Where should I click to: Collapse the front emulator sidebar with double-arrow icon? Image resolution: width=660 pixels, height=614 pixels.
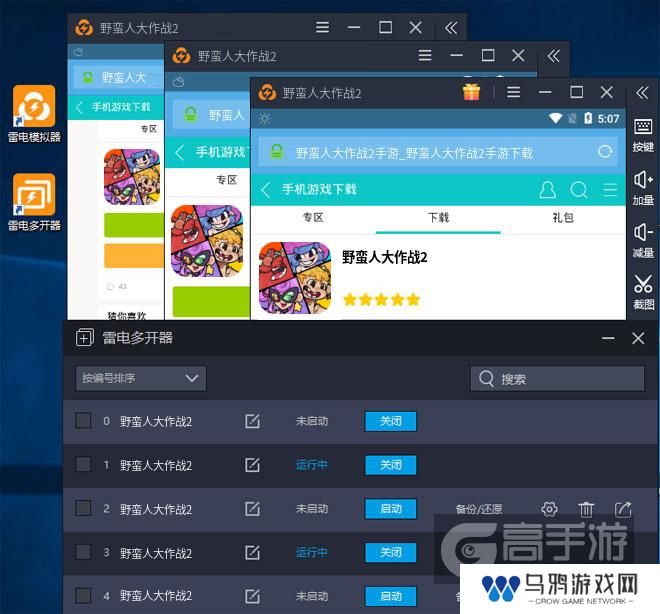642,92
